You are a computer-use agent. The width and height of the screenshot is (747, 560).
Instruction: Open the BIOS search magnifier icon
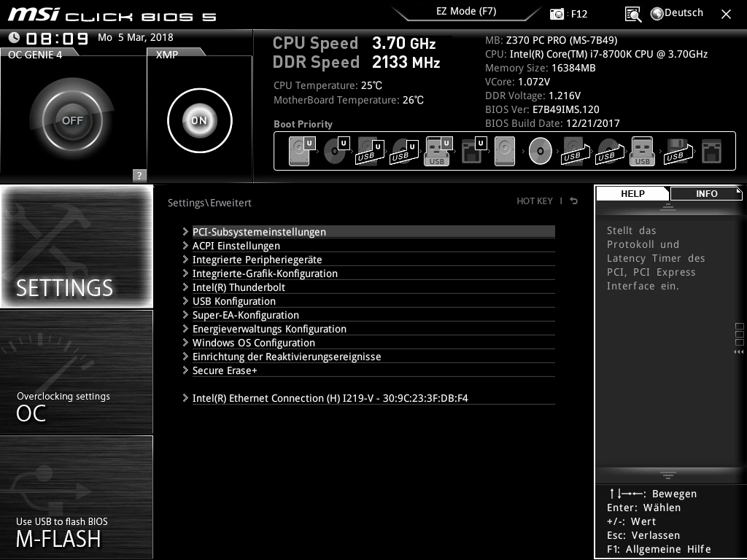[632, 15]
